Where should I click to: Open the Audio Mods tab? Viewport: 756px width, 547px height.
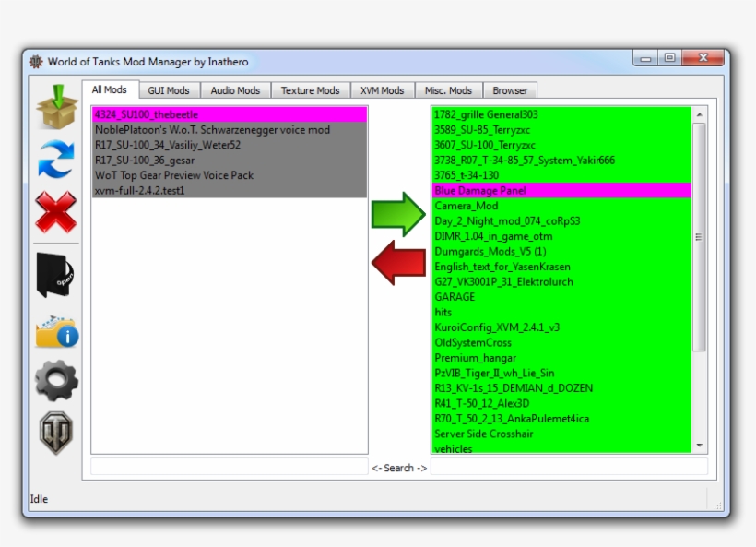235,90
